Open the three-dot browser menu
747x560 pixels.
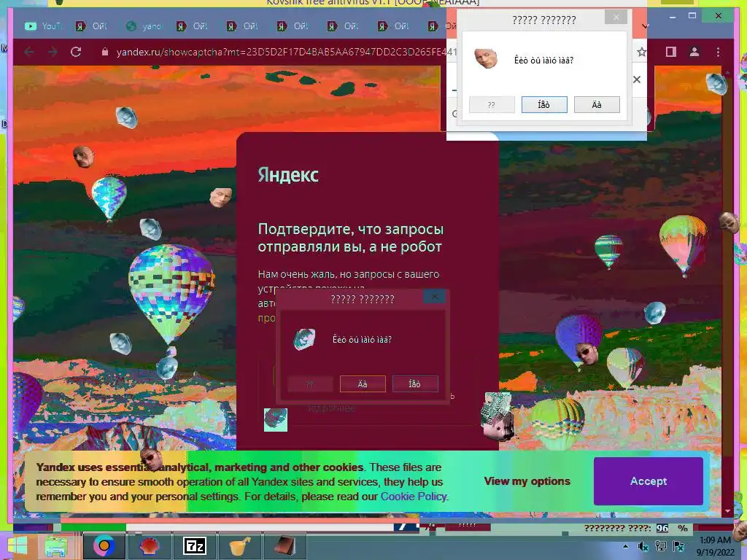718,52
